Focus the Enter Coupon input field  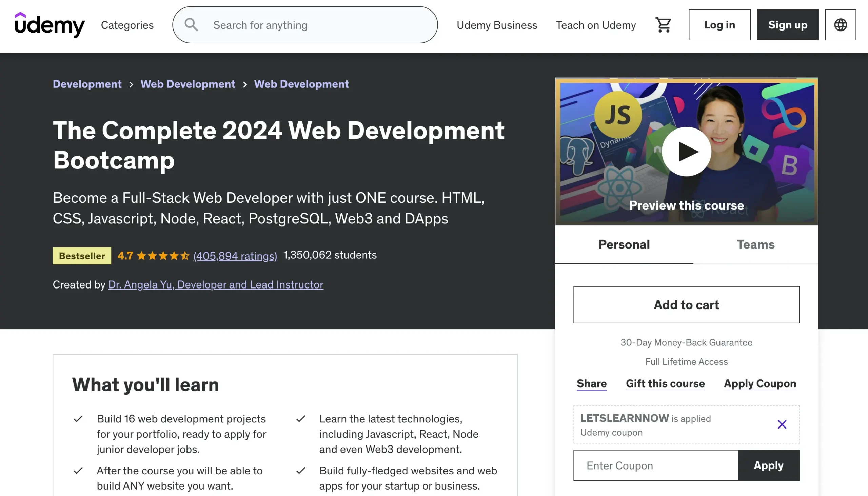655,465
